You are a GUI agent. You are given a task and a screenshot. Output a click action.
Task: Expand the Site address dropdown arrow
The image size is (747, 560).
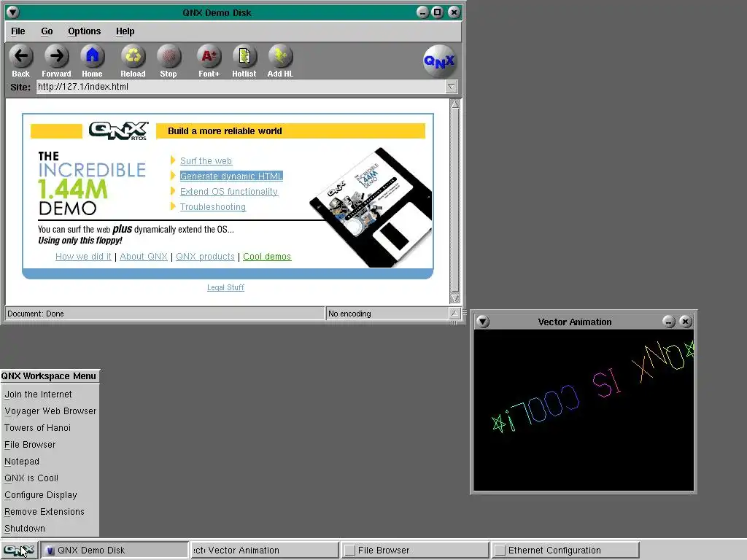click(451, 87)
